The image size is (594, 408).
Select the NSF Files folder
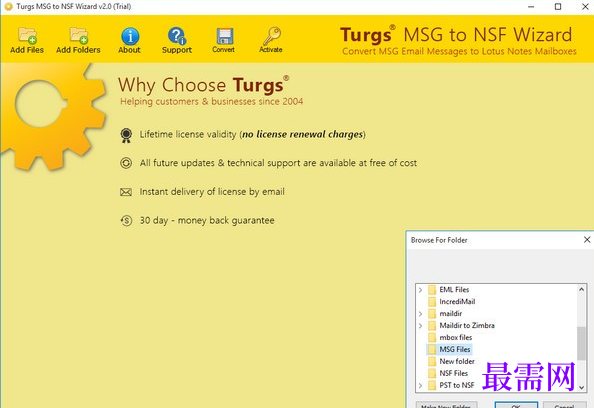(x=453, y=373)
